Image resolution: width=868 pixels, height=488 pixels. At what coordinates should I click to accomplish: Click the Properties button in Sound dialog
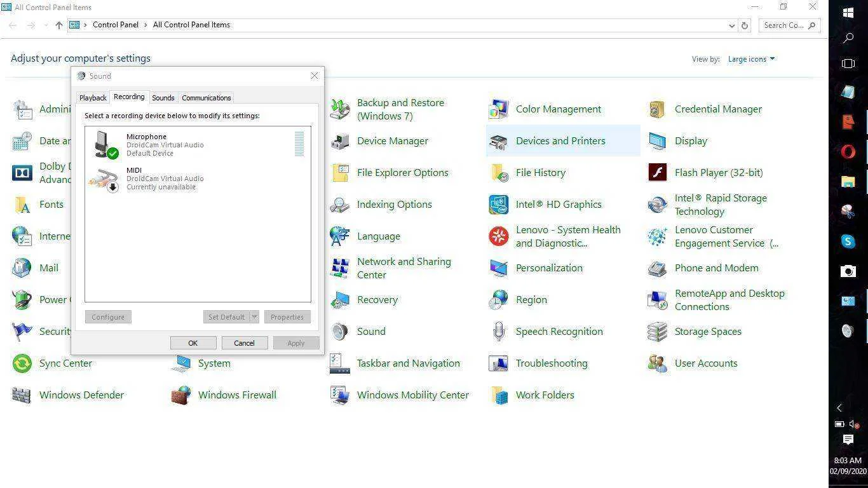coord(287,317)
